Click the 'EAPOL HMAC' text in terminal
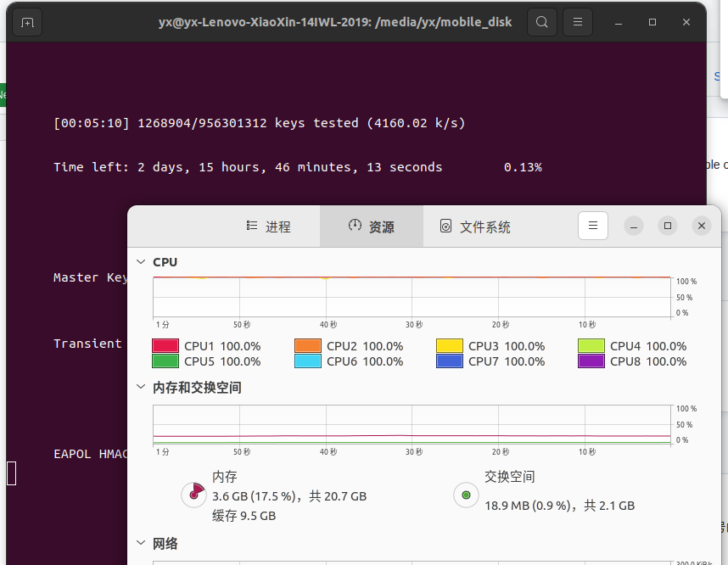The height and width of the screenshot is (565, 728). 91,454
